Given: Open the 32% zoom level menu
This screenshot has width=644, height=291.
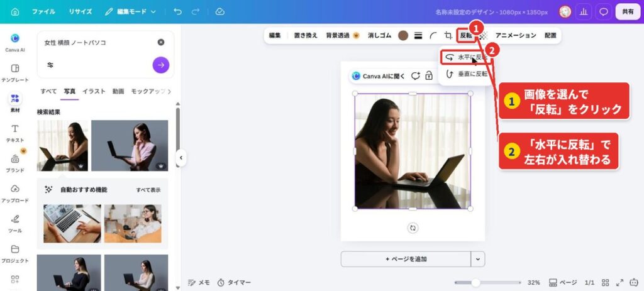Looking at the screenshot, I should coord(533,283).
